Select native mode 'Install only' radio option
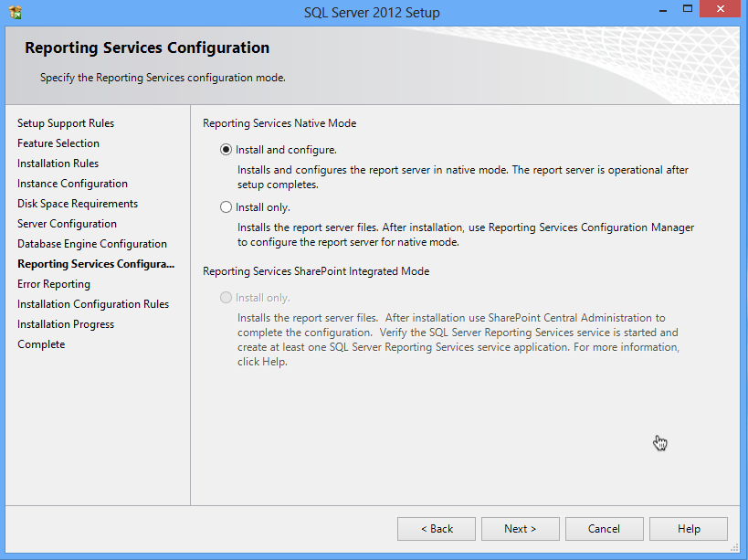The image size is (748, 560). click(227, 207)
